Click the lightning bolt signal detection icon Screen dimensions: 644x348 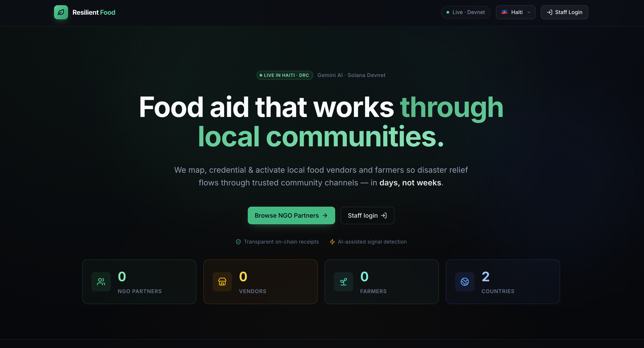[x=332, y=242]
